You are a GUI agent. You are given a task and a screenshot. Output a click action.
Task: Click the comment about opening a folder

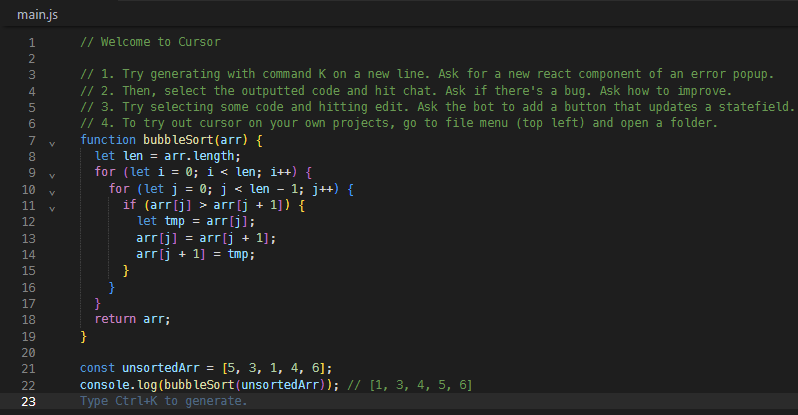(x=400, y=124)
